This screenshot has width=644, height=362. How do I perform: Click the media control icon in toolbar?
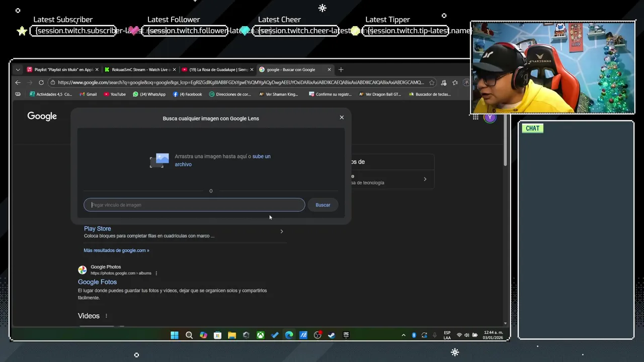coord(444,82)
